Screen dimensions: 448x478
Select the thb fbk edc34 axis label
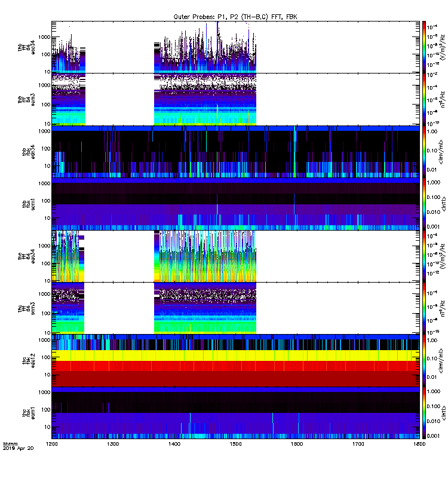point(28,152)
